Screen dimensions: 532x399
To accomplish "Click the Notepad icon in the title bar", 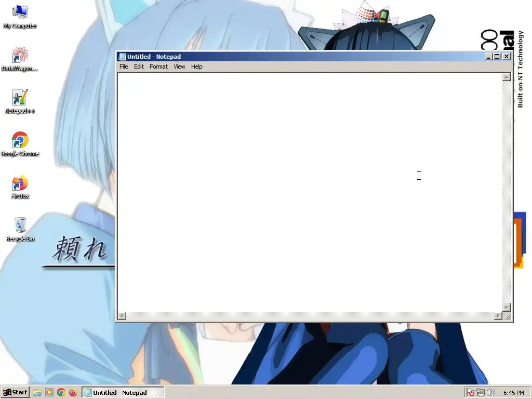I will click(x=122, y=57).
